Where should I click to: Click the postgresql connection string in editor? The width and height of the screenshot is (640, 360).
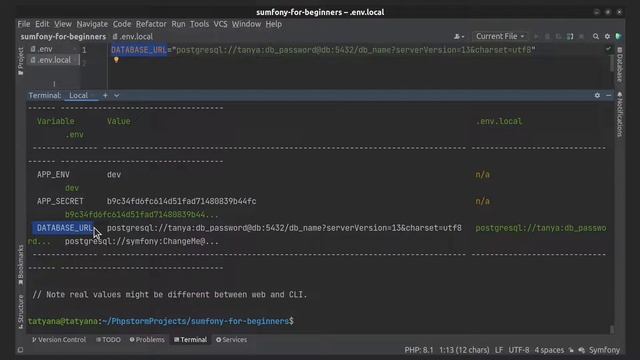[x=353, y=50]
